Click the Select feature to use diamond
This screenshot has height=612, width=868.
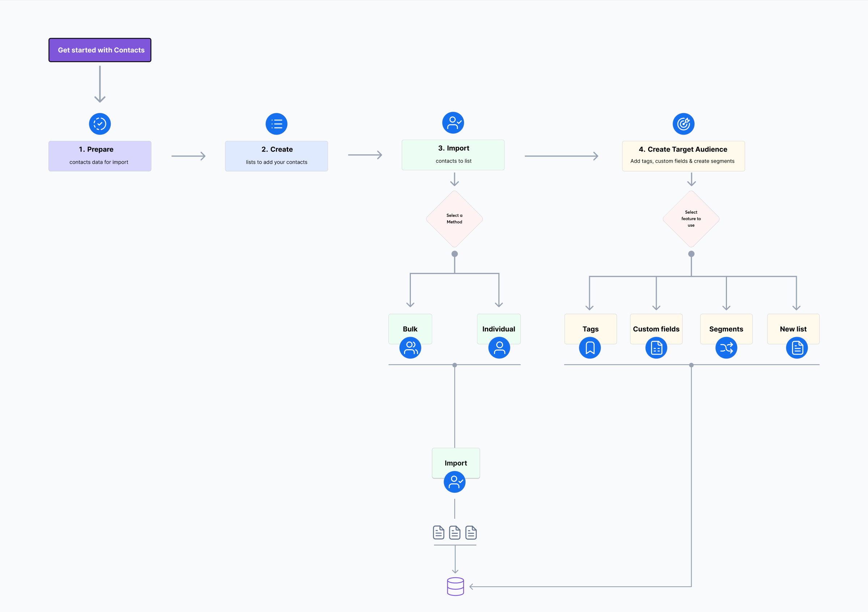click(691, 218)
